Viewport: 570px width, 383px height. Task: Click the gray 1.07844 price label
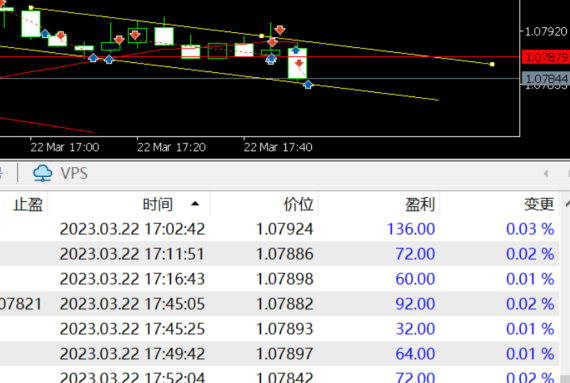tap(546, 78)
